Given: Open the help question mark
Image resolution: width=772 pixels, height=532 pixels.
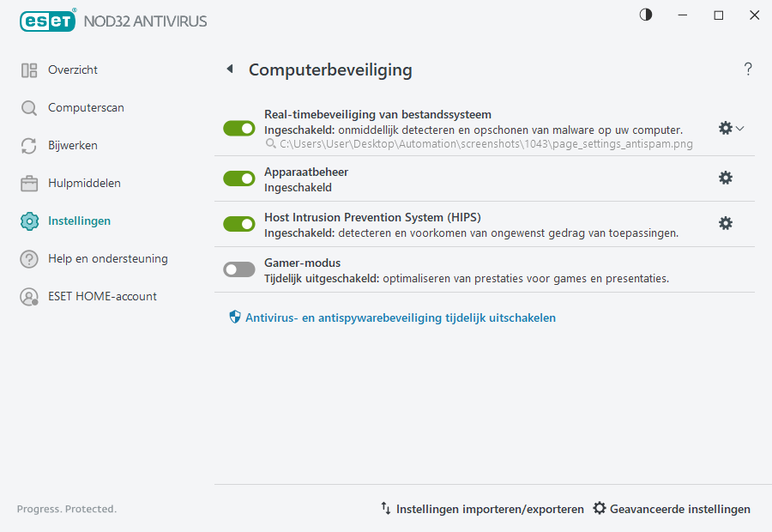Looking at the screenshot, I should tap(747, 69).
